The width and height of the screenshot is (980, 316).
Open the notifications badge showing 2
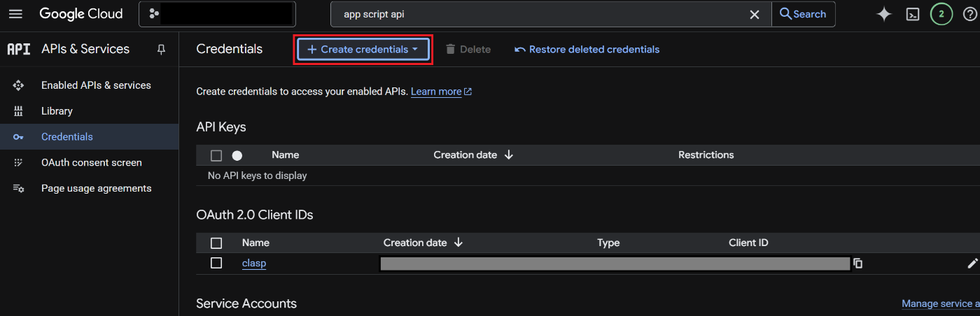[941, 14]
